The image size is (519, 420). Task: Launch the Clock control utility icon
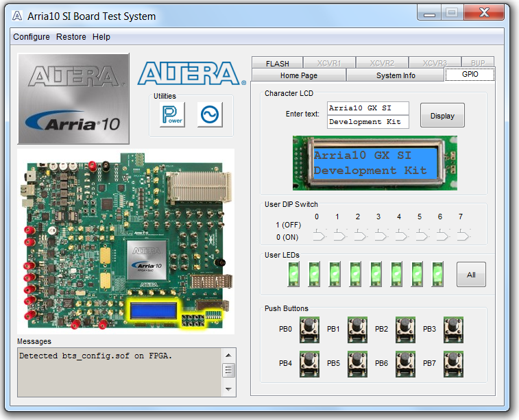click(x=210, y=115)
